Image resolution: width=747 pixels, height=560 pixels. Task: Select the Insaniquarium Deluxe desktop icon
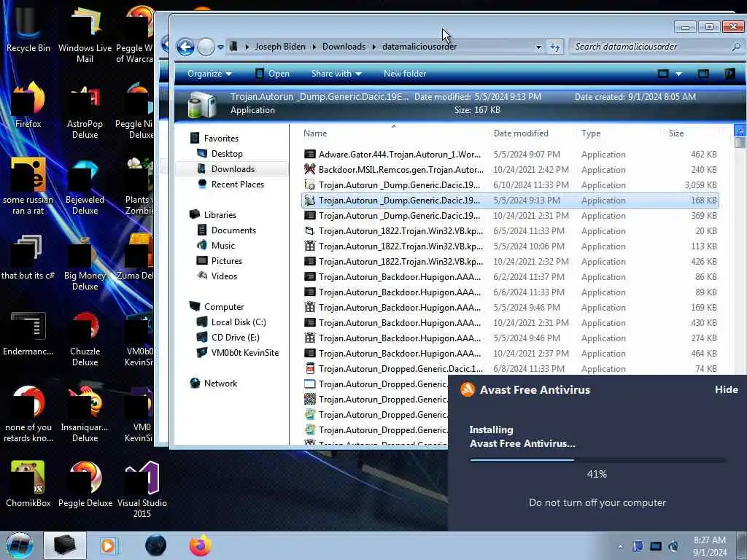[x=85, y=414]
